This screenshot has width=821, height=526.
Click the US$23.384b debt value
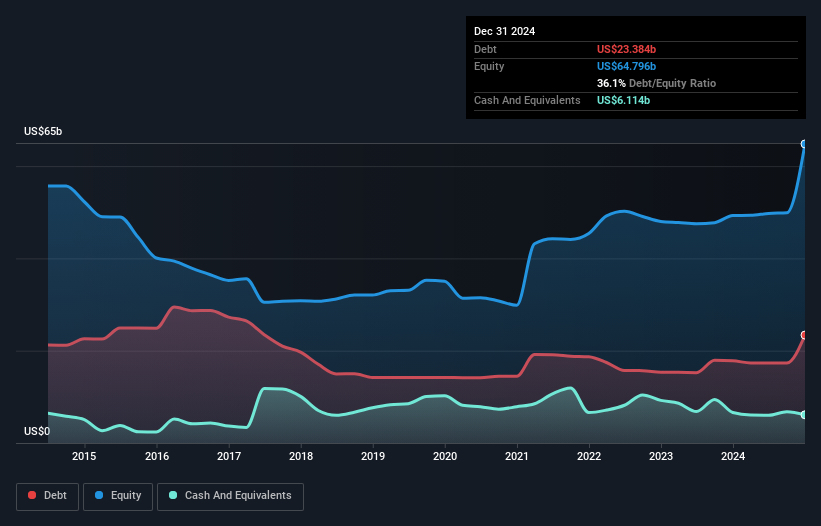click(626, 49)
